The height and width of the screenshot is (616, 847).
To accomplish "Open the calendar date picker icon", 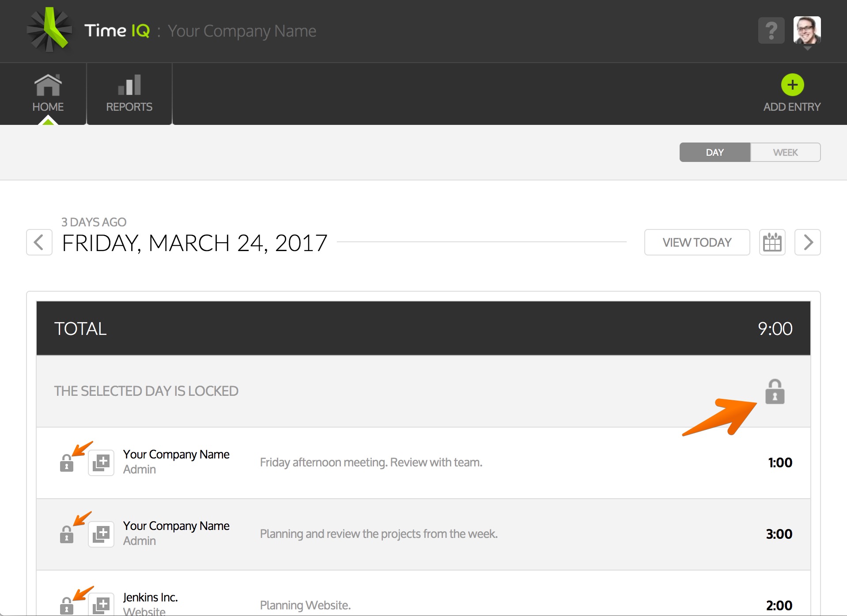I will tap(772, 242).
